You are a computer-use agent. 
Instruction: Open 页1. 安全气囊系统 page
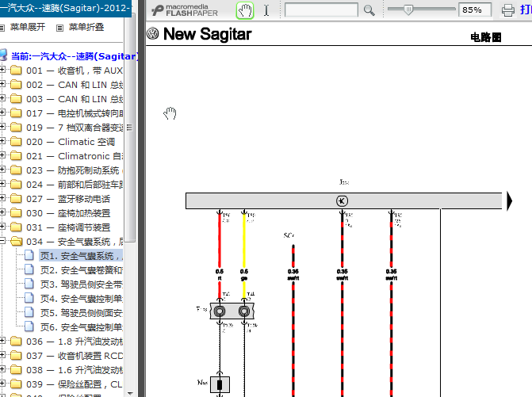point(81,256)
